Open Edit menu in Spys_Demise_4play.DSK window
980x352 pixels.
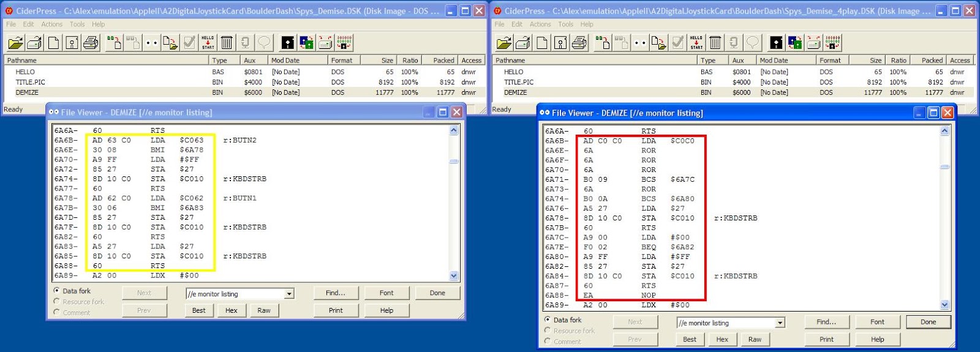click(517, 24)
